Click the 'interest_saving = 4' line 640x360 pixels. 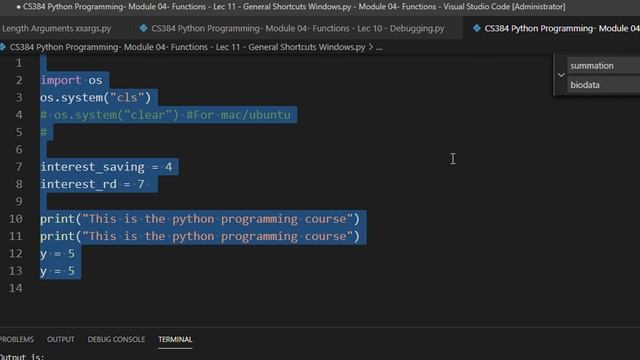click(106, 167)
